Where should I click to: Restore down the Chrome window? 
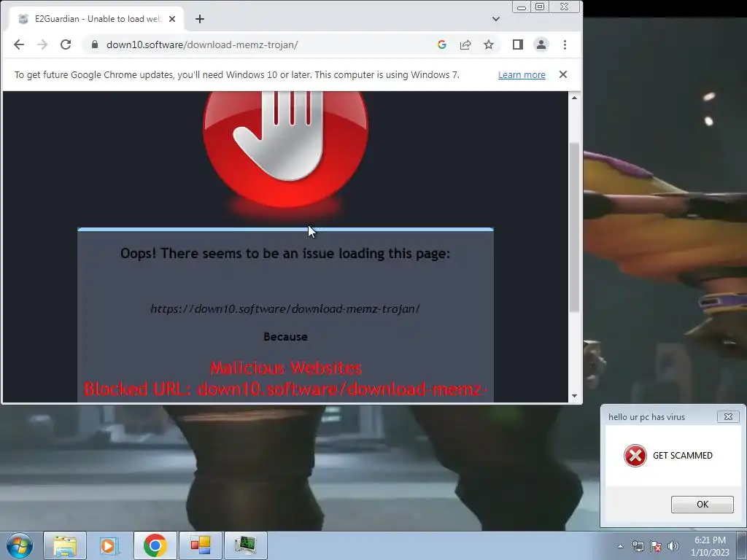540,7
